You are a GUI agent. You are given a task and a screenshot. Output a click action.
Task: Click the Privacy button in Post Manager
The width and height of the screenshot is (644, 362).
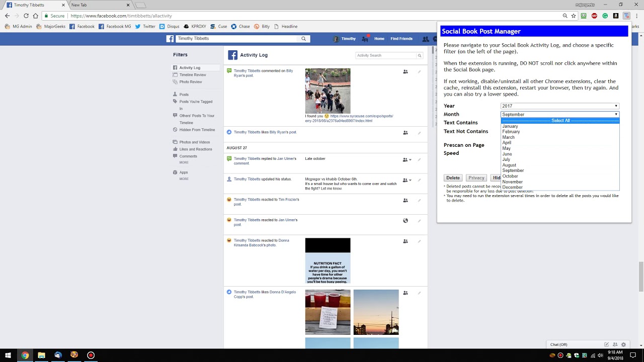pyautogui.click(x=476, y=178)
